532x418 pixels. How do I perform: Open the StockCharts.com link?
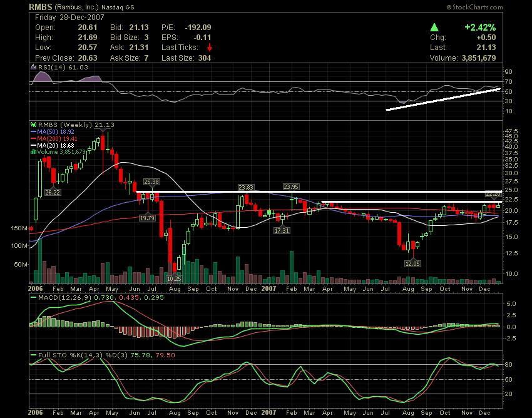pyautogui.click(x=474, y=7)
